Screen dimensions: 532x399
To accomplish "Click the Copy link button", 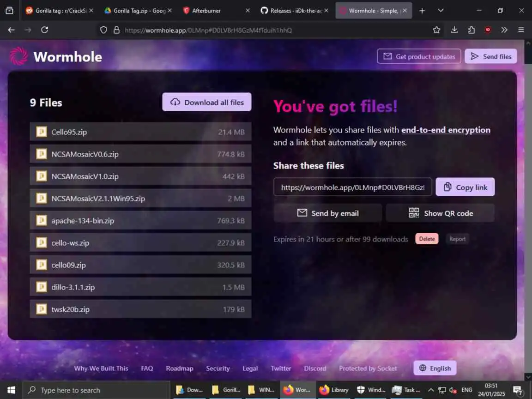I will click(465, 187).
